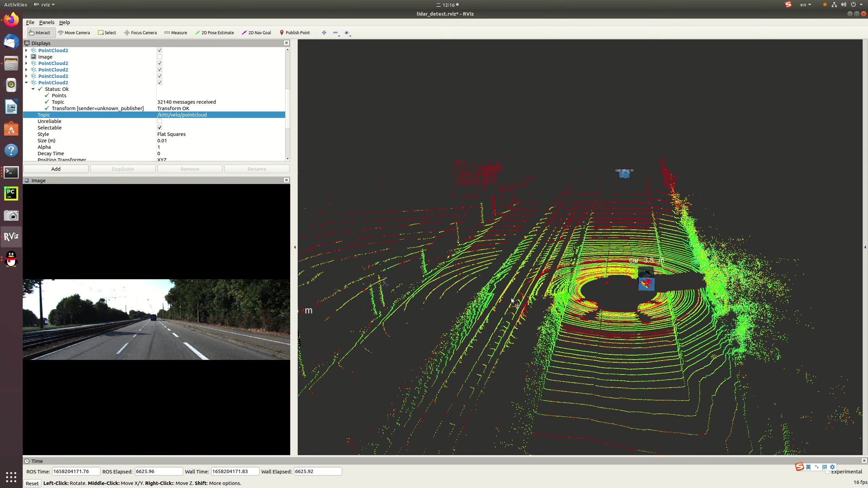Open the File menu
The image size is (868, 488).
point(30,22)
